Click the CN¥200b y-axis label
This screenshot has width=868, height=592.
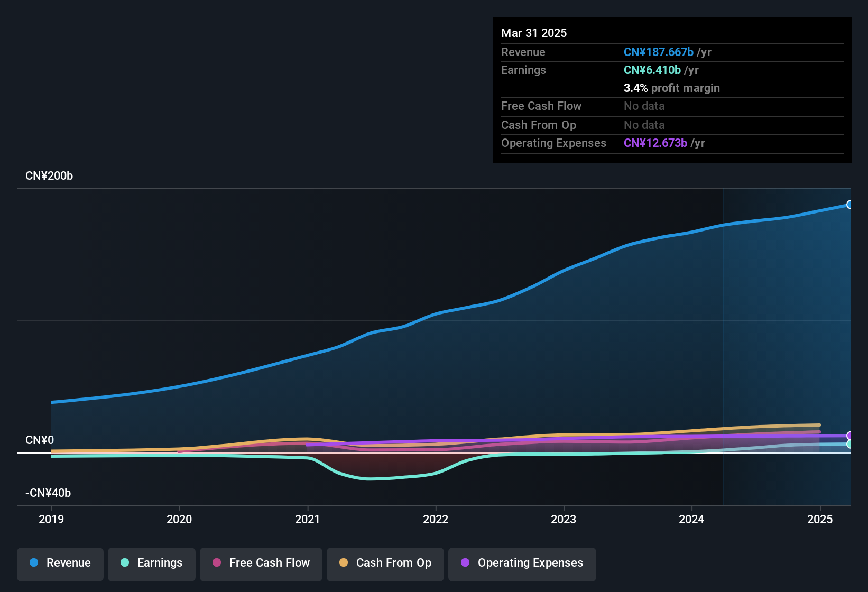49,176
